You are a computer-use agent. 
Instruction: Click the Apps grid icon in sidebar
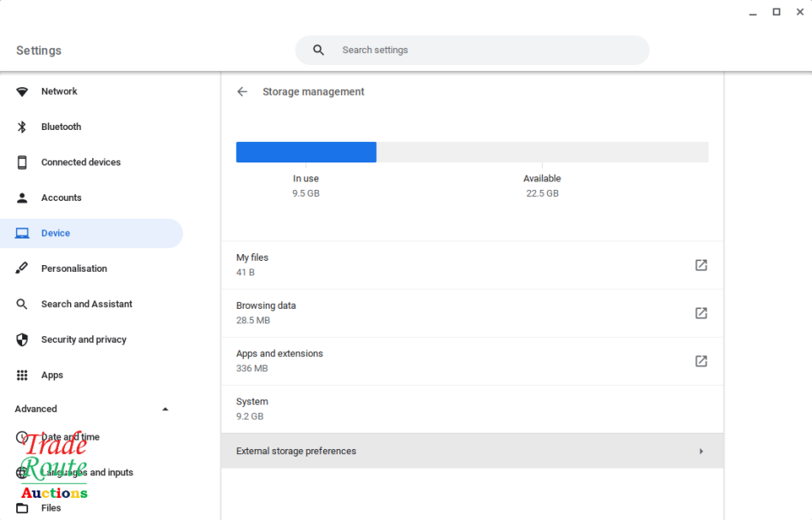click(x=21, y=375)
